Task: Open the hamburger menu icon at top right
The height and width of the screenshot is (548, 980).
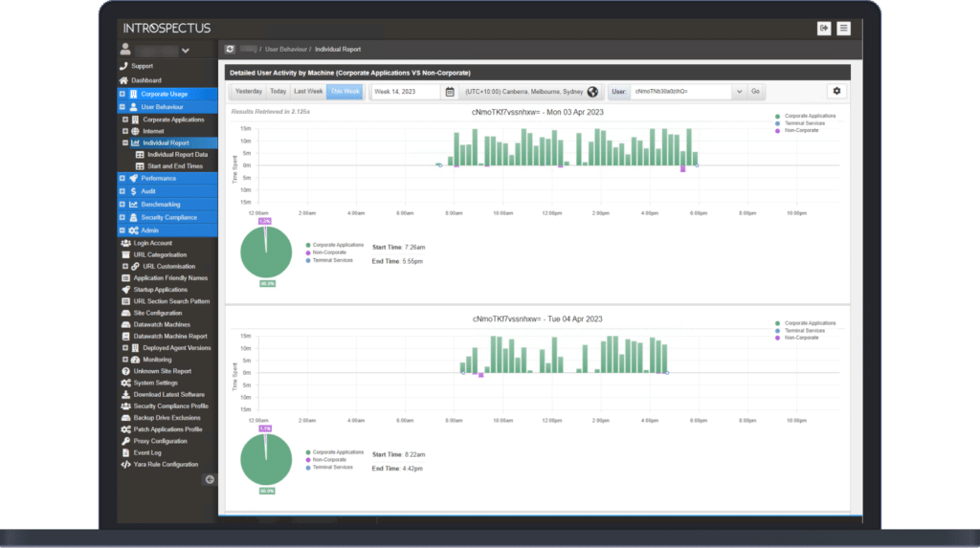Action: click(x=843, y=29)
